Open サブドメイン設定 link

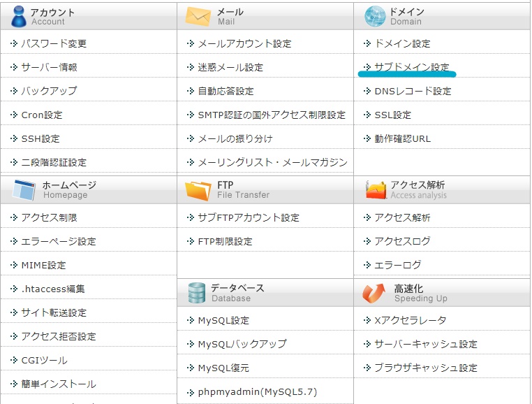411,67
